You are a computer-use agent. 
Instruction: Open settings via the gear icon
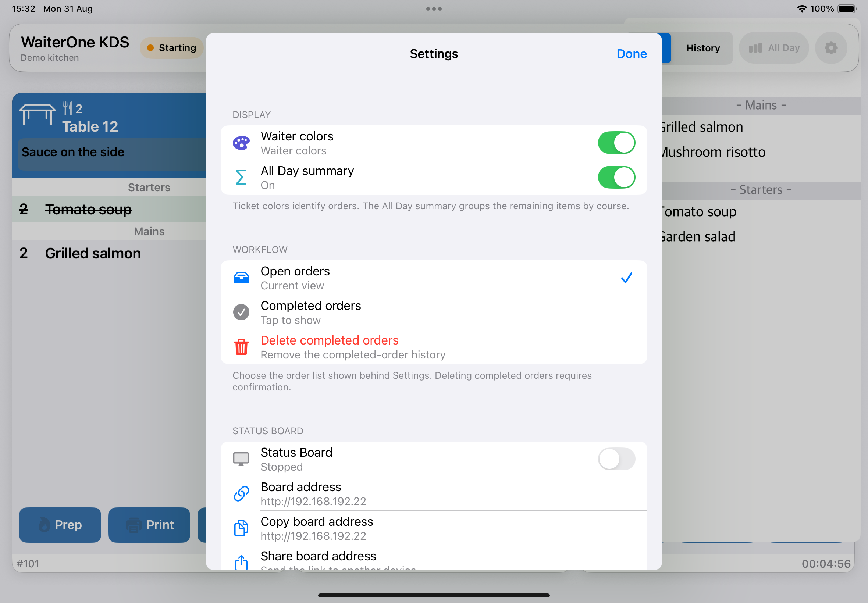point(830,48)
